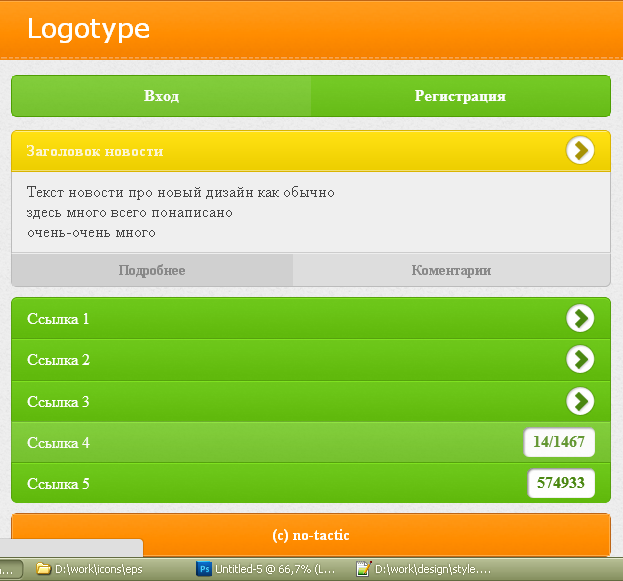Click the Подробнее button
The width and height of the screenshot is (623, 581).
tap(152, 270)
